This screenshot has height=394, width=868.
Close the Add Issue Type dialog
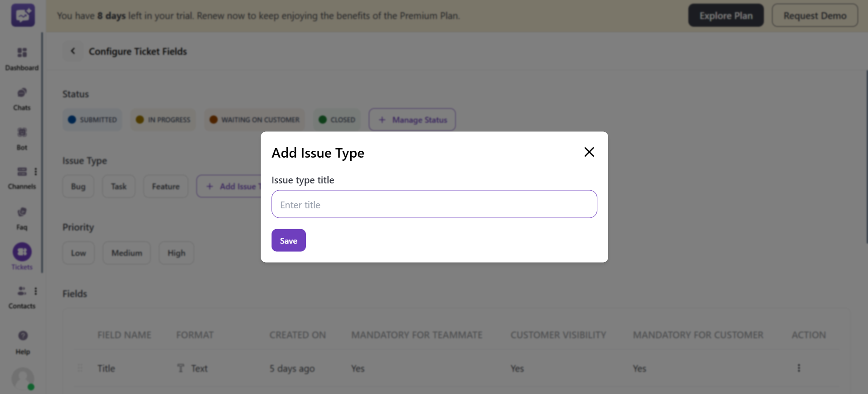pyautogui.click(x=588, y=152)
